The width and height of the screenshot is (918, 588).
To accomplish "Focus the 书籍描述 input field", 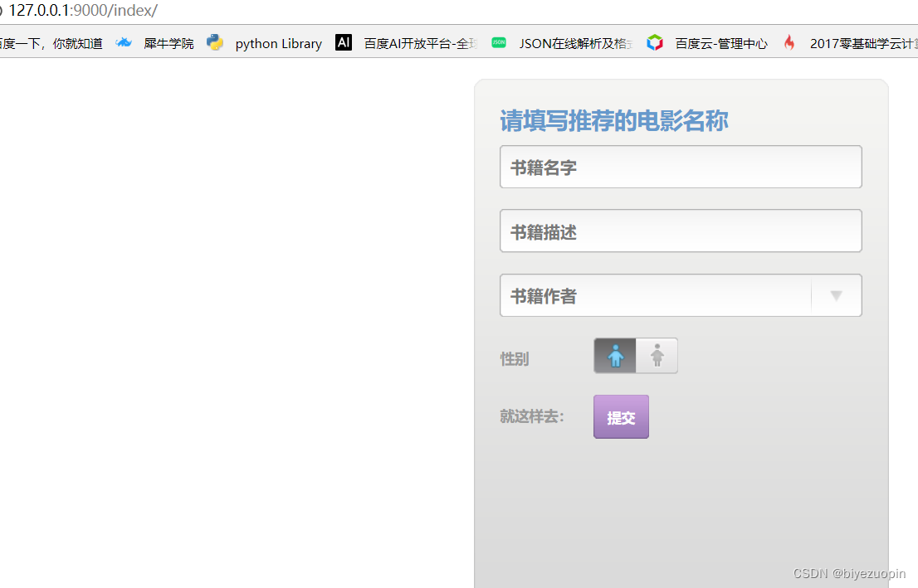I will tap(681, 231).
